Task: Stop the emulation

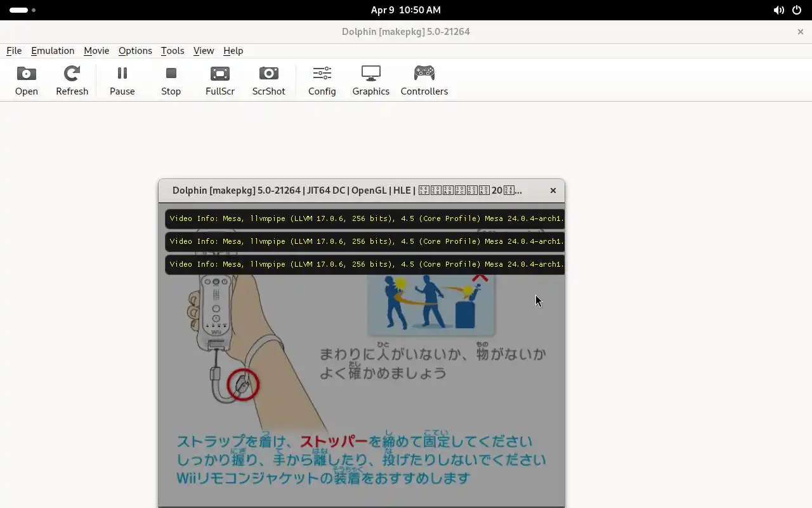Action: tap(171, 80)
